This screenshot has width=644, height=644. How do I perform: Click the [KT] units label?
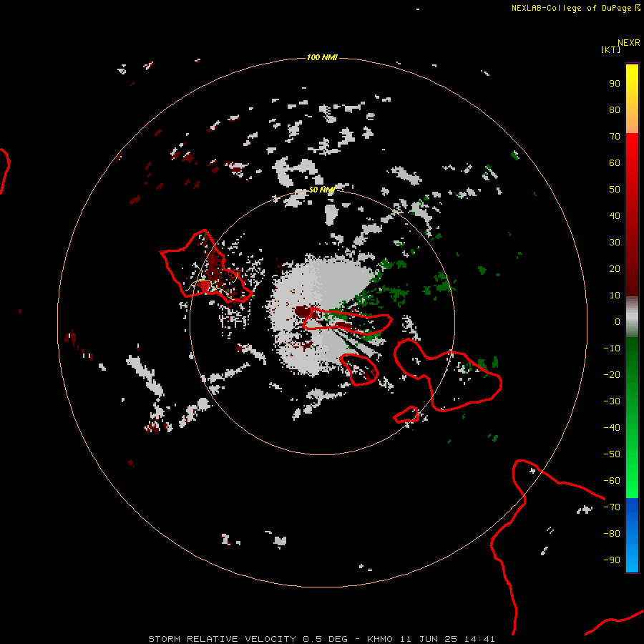(x=610, y=49)
